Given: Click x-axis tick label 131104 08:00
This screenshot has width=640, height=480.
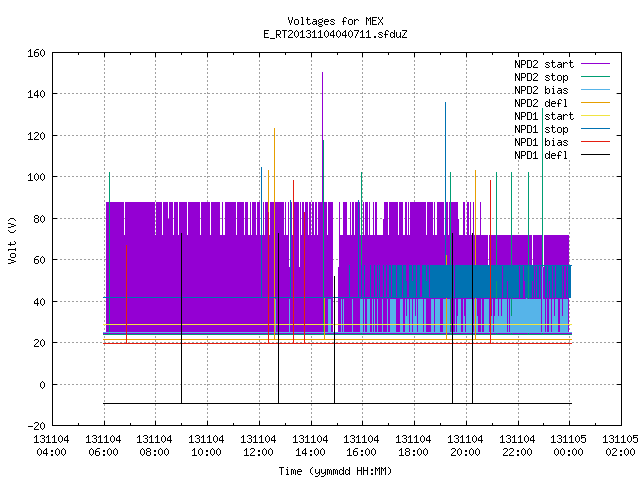Looking at the screenshot, I should (x=154, y=446).
